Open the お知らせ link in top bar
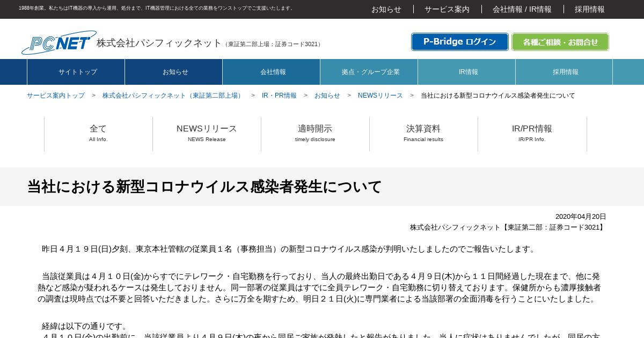The width and height of the screenshot is (644, 338). click(386, 9)
